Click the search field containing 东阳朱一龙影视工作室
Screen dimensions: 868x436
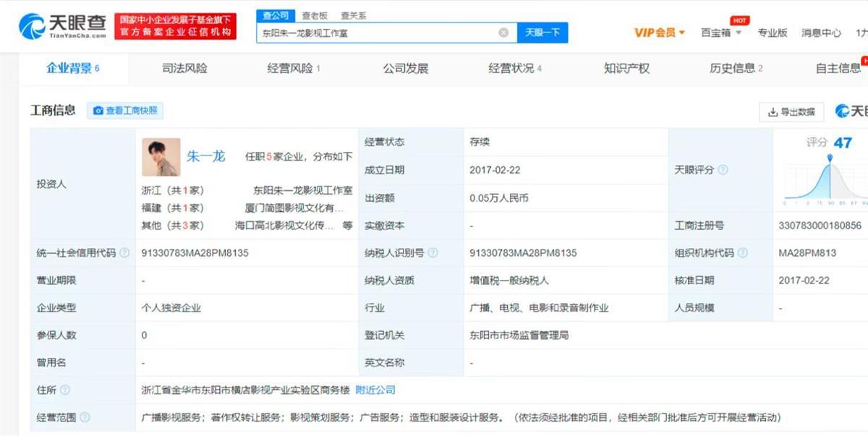[386, 33]
